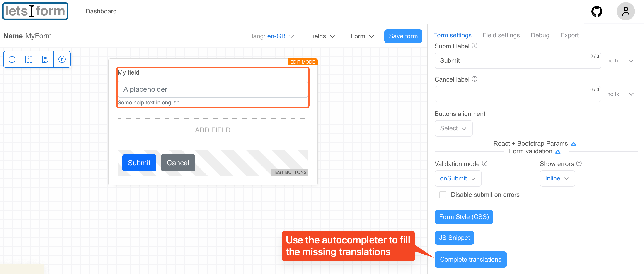The height and width of the screenshot is (274, 644).
Task: Click the Cancel label help icon
Action: click(x=474, y=79)
